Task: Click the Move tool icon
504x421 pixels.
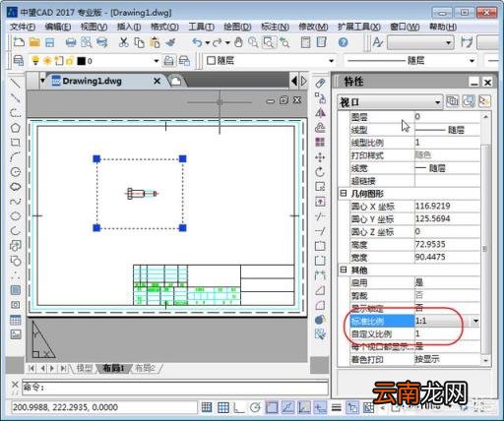Action: tap(320, 157)
